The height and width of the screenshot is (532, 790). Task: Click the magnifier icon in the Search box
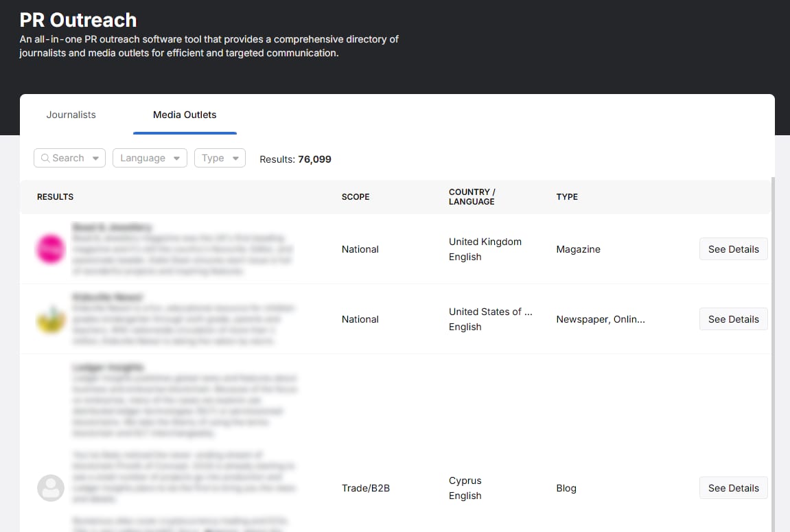45,158
